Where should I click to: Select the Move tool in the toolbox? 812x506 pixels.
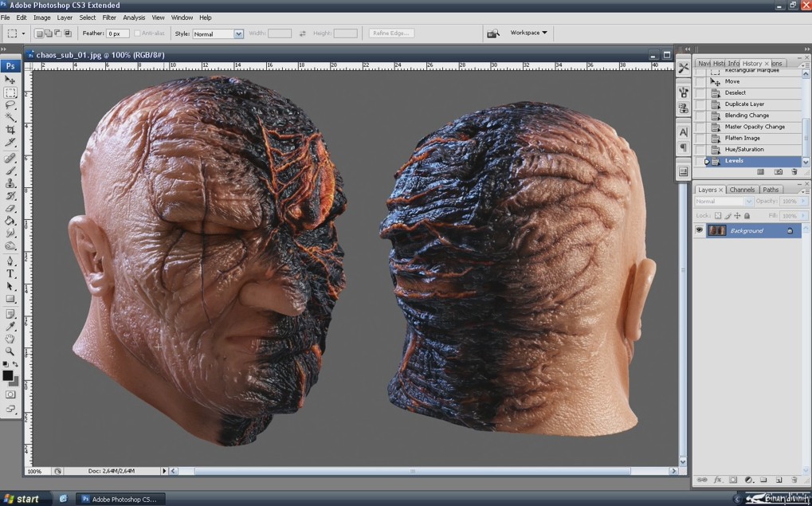(10, 80)
